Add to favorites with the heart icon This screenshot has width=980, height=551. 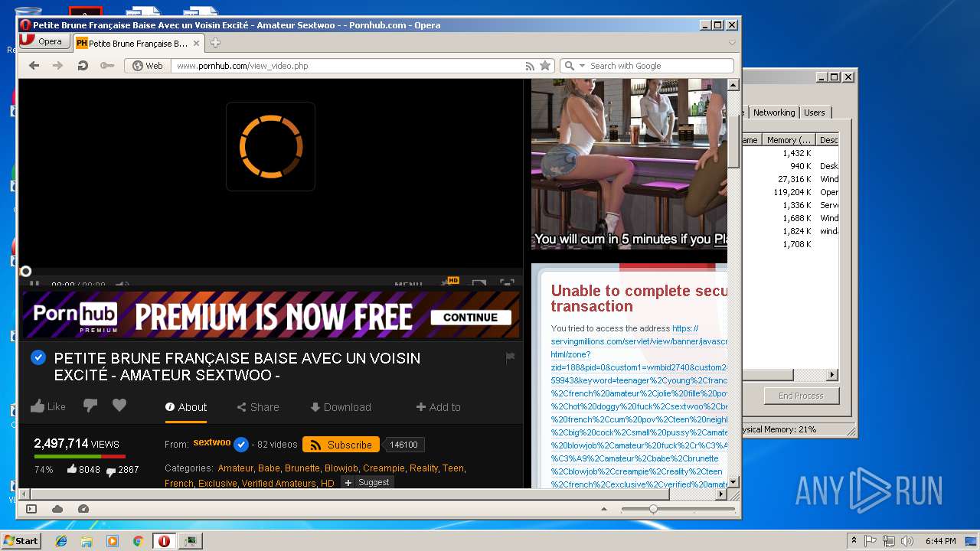[x=119, y=406]
